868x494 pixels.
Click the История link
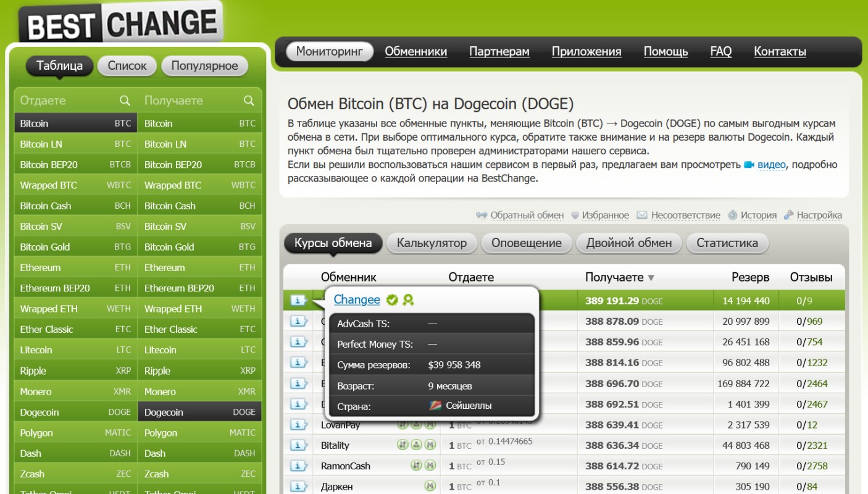click(x=759, y=216)
